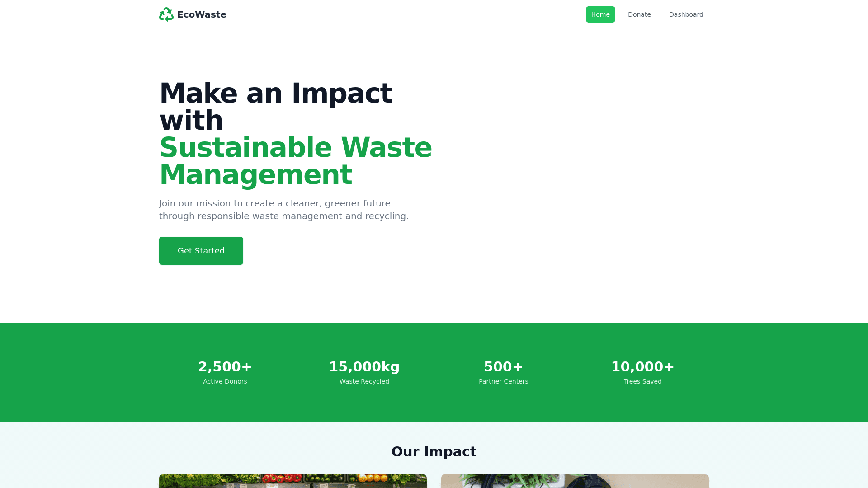Click the Waste Recycled label
This screenshot has height=488, width=868.
[364, 381]
